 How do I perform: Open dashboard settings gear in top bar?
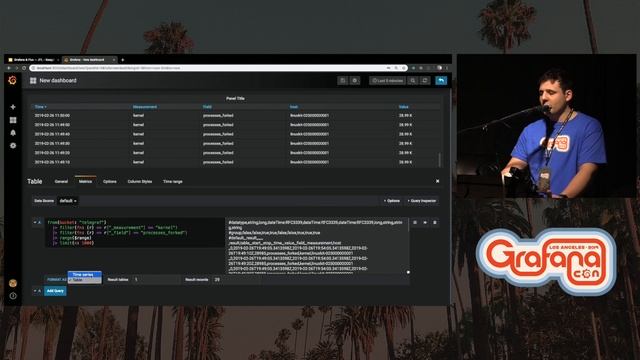355,80
